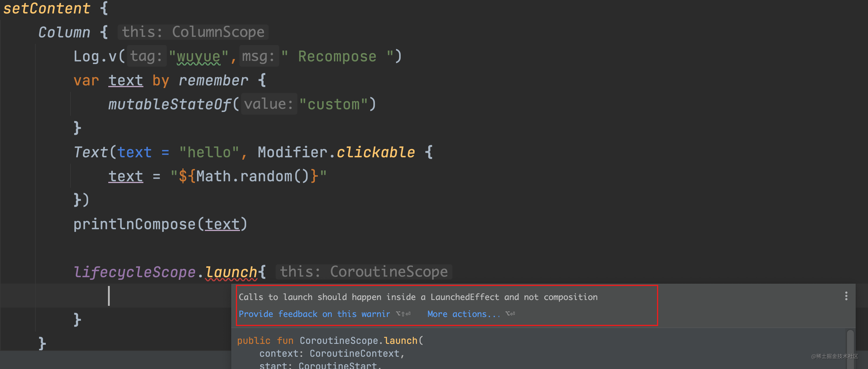
Task: Click the 'setContent' keyword
Action: click(x=47, y=8)
